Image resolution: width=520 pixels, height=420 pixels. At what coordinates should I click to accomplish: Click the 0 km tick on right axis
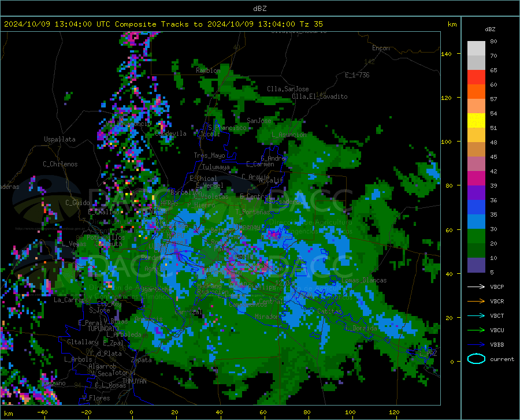[452, 362]
